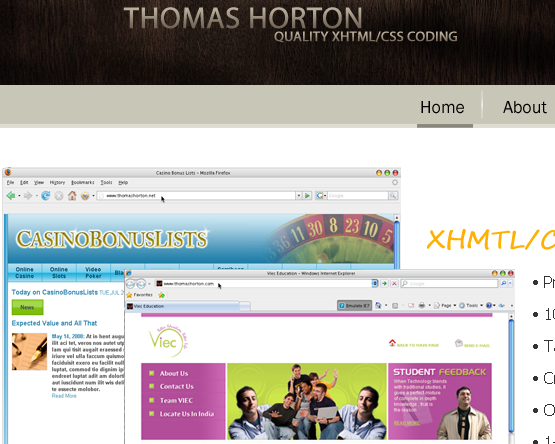Viewport: 555px width, 444px height.
Task: Click IE red stop X icon
Action: click(394, 283)
